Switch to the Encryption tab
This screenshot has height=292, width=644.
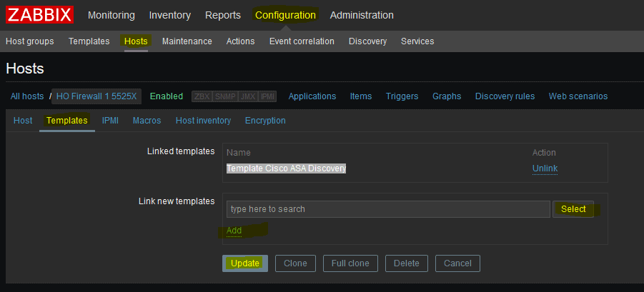click(265, 121)
